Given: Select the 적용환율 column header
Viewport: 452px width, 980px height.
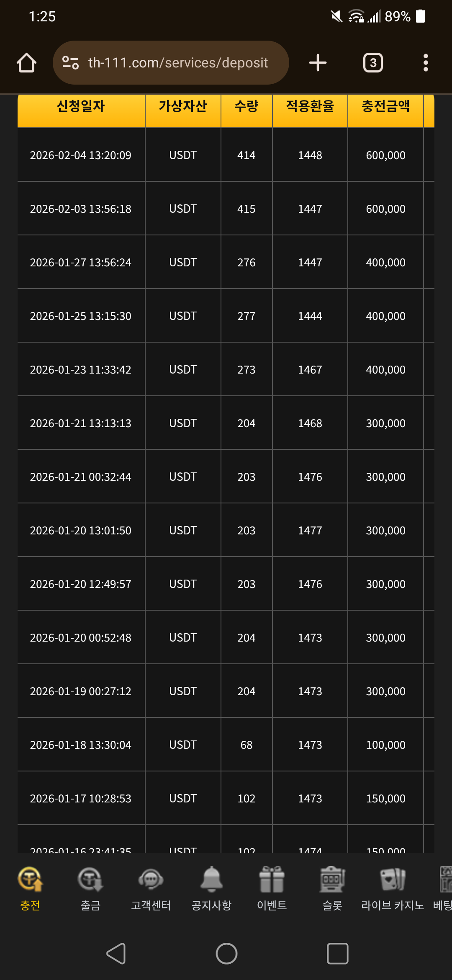Looking at the screenshot, I should click(310, 106).
